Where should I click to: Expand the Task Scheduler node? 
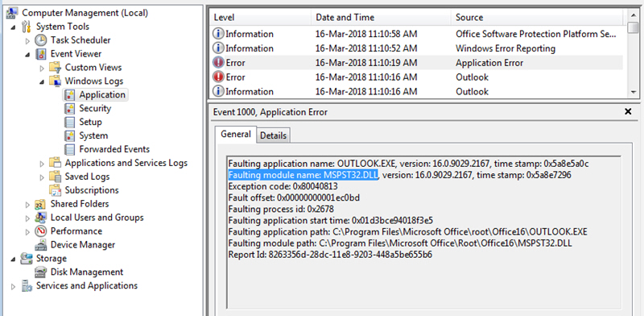pyautogui.click(x=27, y=41)
